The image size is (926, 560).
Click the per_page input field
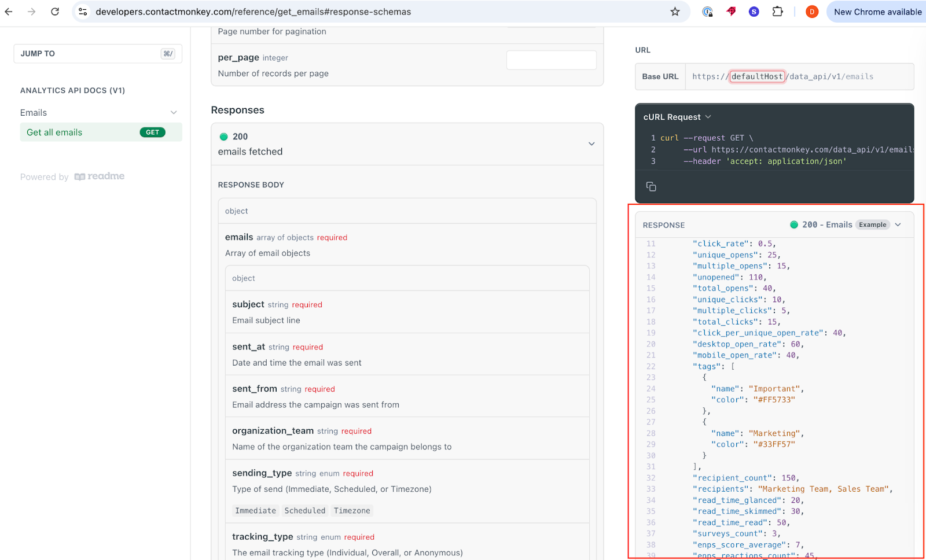pyautogui.click(x=551, y=60)
